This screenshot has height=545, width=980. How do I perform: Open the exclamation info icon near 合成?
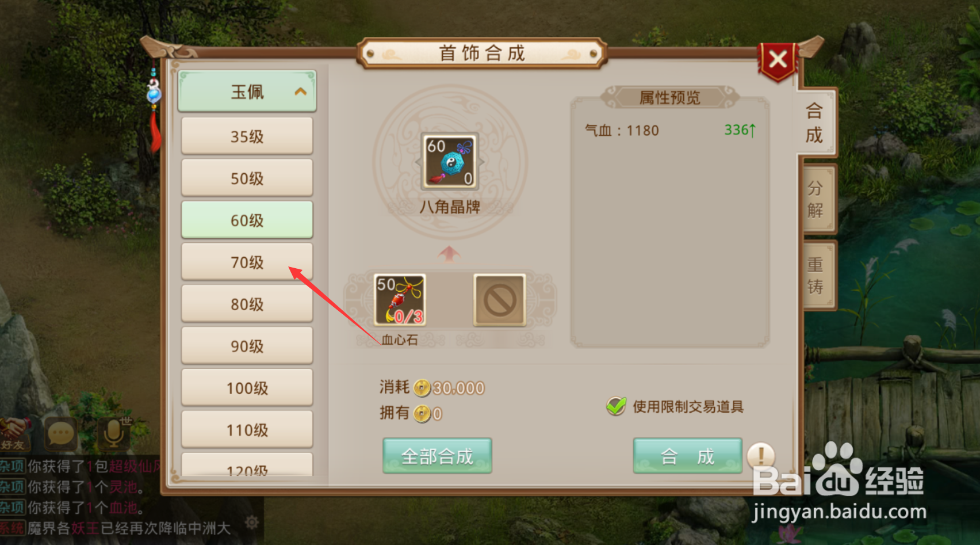[x=761, y=456]
